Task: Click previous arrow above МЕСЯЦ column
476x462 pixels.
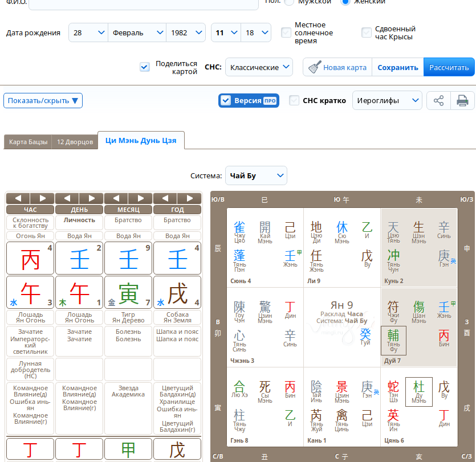Action: point(116,198)
